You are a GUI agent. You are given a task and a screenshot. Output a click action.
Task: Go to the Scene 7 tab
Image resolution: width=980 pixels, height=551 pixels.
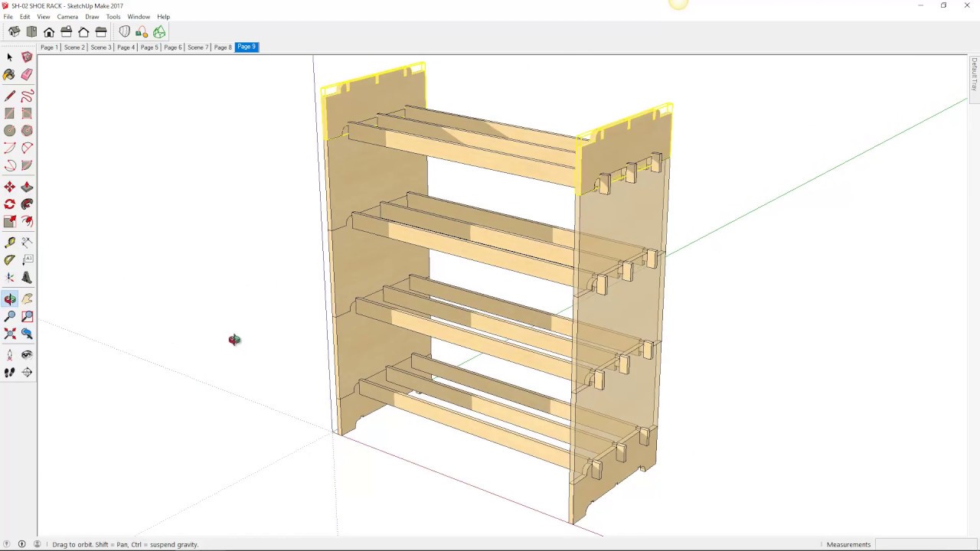coord(198,47)
